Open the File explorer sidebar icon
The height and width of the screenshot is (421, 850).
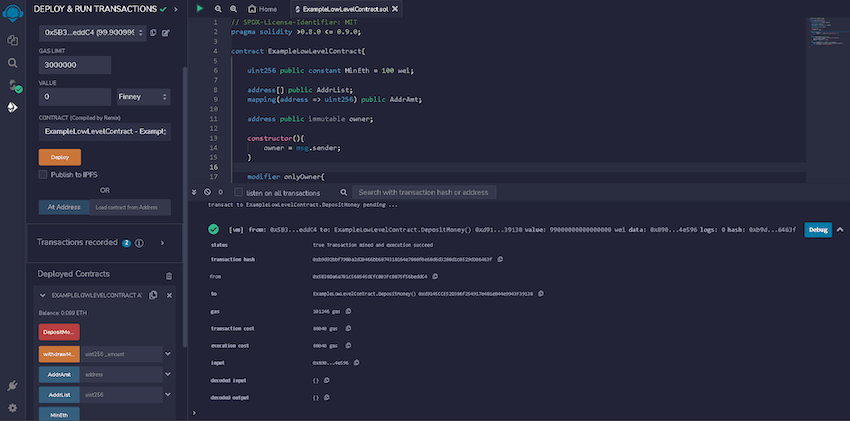[12, 41]
